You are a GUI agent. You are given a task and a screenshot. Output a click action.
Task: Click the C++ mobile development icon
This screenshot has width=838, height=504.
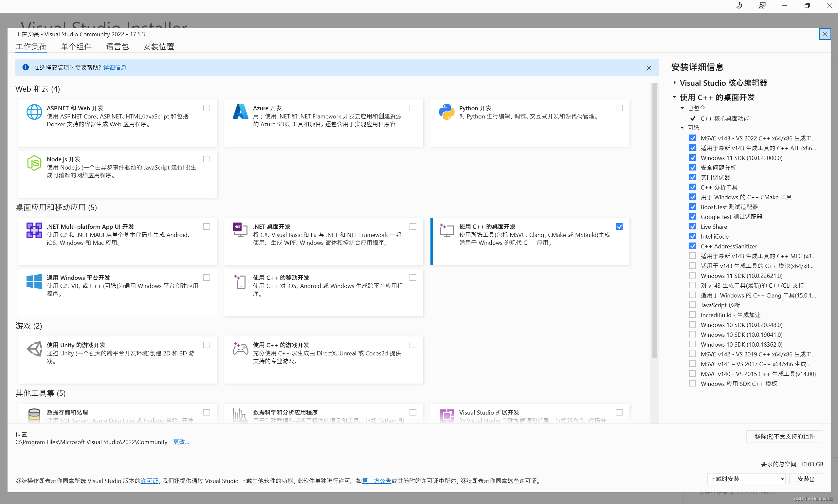[240, 281]
